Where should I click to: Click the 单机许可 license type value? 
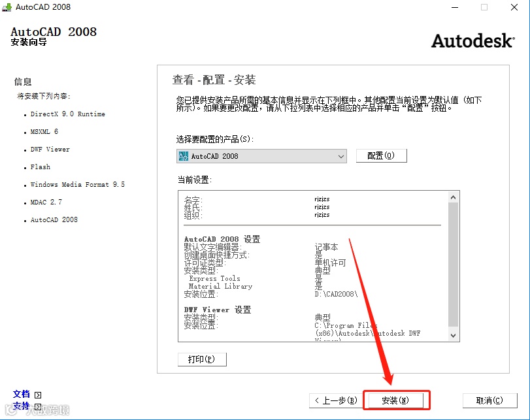click(x=330, y=263)
